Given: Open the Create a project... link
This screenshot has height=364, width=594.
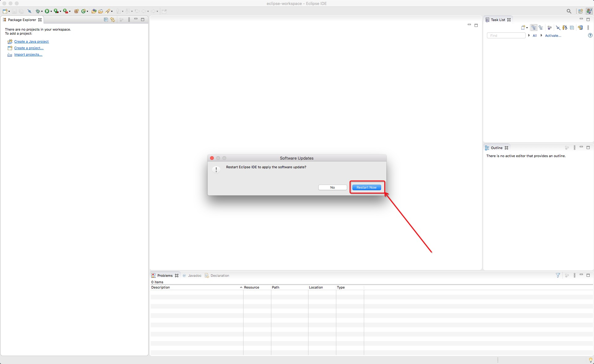Looking at the screenshot, I should click(x=29, y=48).
